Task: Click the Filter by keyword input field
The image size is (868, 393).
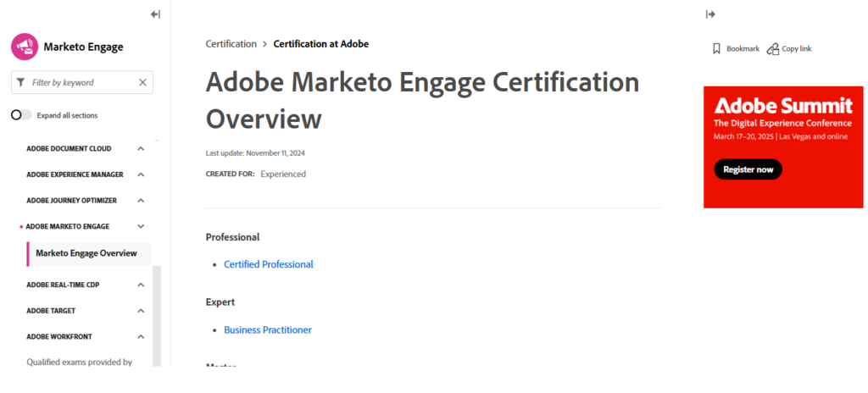Action: pos(82,82)
